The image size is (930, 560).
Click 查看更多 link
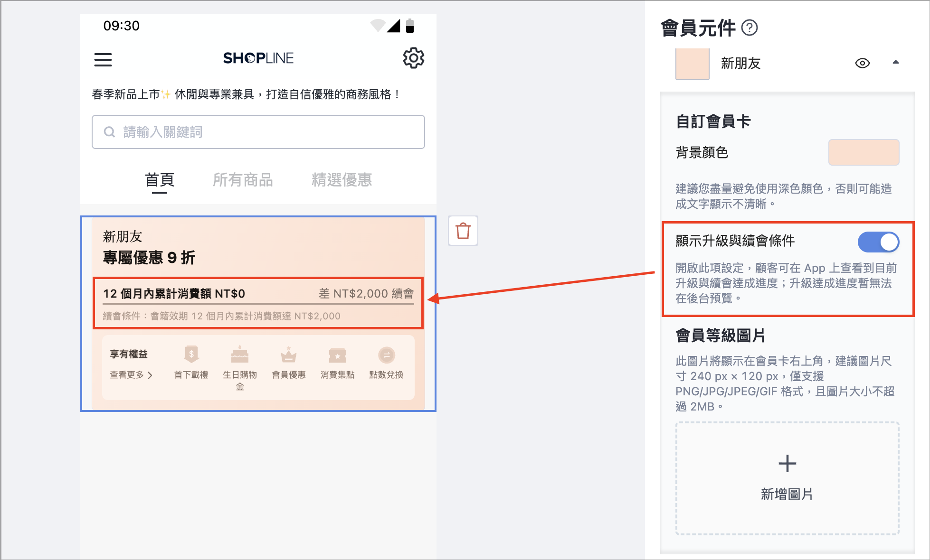click(131, 375)
